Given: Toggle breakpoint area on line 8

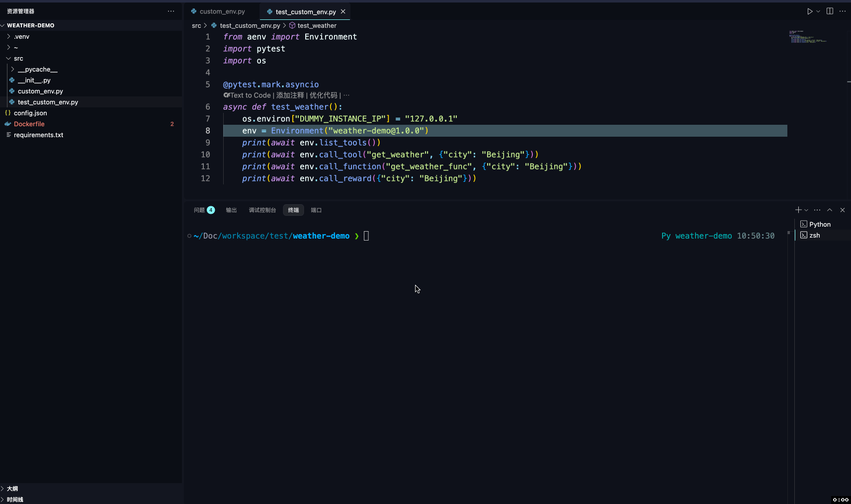Looking at the screenshot, I should (x=196, y=131).
